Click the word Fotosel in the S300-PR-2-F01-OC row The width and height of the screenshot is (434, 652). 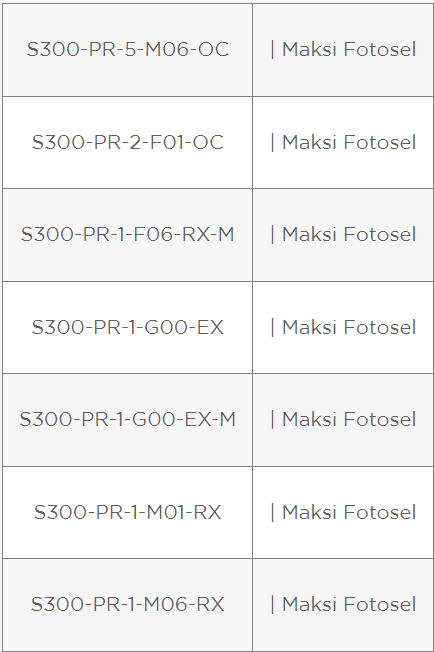380,142
